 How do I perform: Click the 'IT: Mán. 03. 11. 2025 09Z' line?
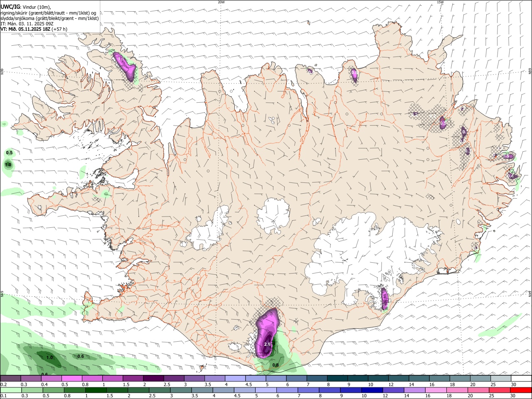tap(27, 24)
